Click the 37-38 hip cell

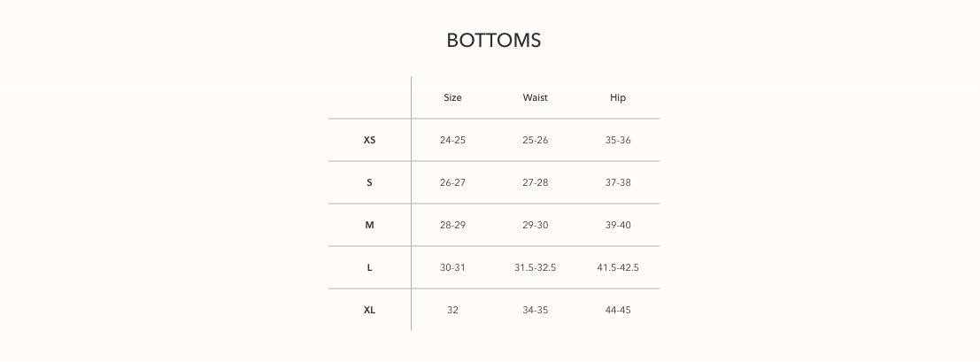[x=618, y=182]
